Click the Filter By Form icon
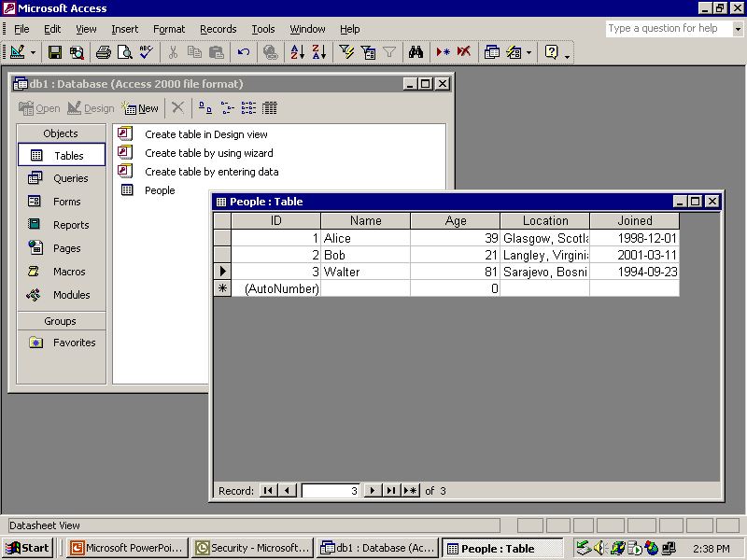The image size is (747, 560). [368, 52]
